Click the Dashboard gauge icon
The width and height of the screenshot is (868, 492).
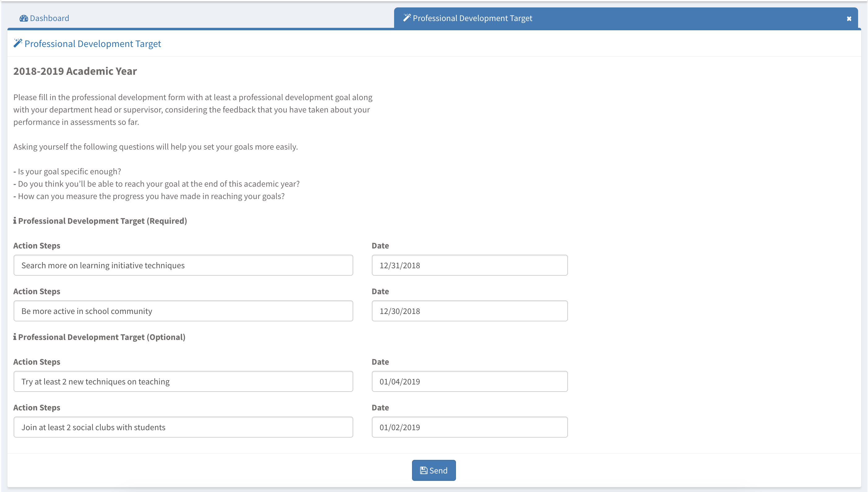24,18
